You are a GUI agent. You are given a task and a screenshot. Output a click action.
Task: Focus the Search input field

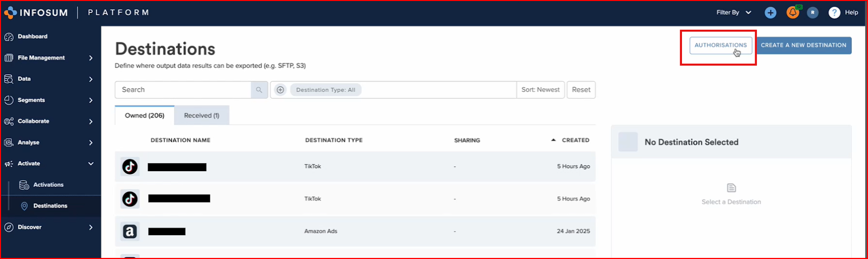point(183,90)
